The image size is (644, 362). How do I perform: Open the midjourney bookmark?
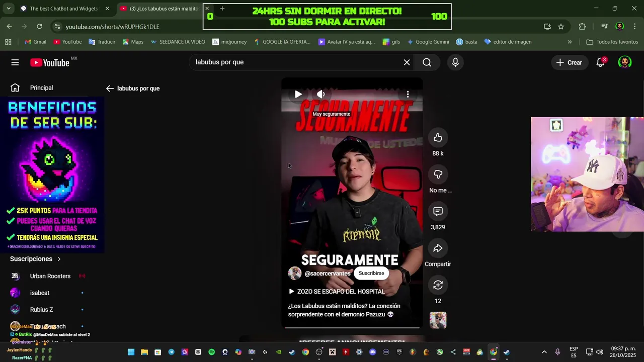[229, 42]
